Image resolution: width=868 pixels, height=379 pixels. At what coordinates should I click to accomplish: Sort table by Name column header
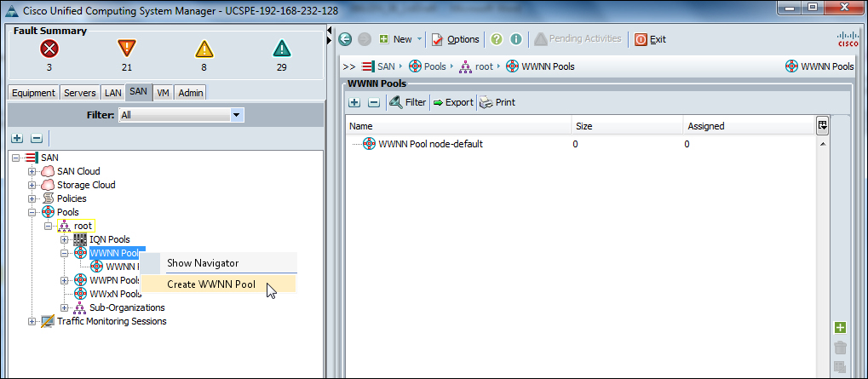pos(458,126)
